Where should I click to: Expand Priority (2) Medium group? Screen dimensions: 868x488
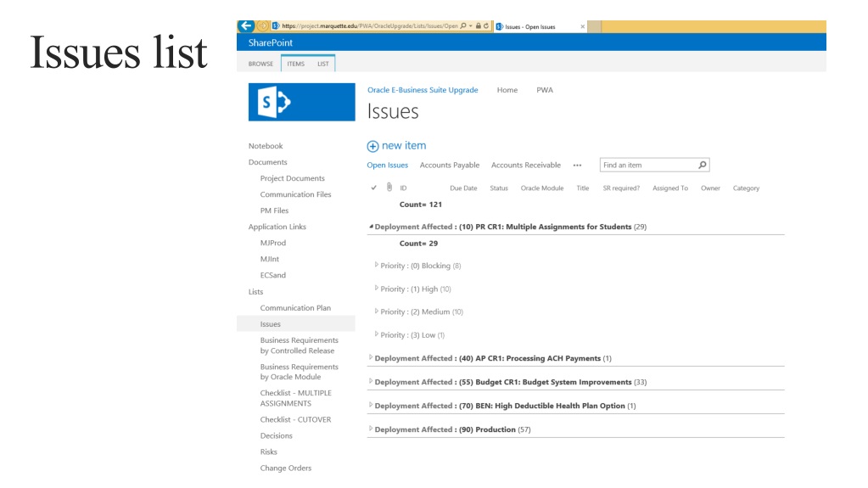point(377,311)
